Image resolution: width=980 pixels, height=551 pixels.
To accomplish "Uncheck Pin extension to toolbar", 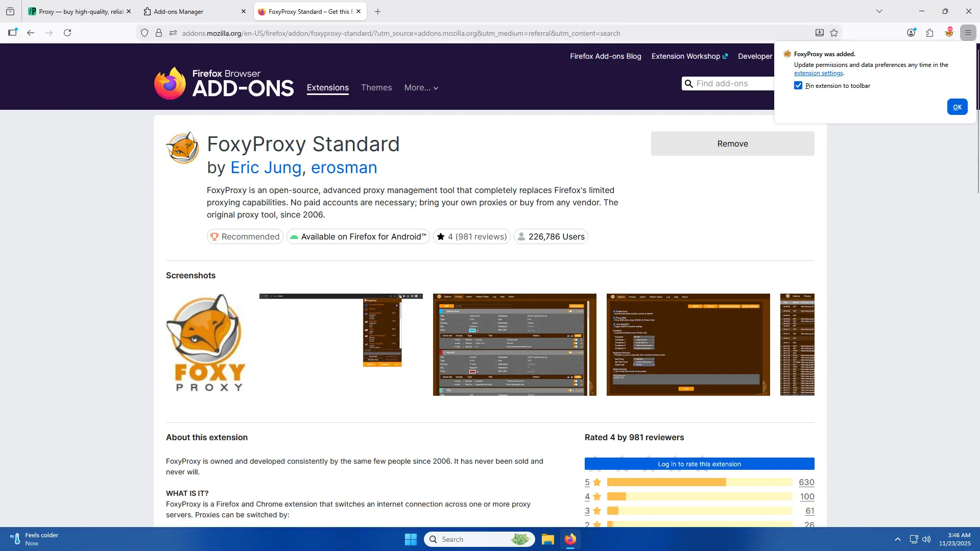I will [798, 86].
